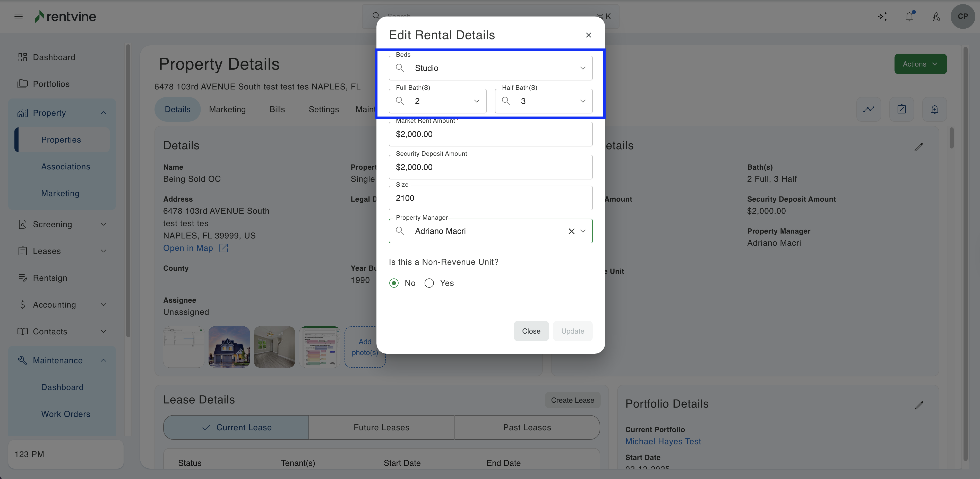Open the Full Bath(S) dropdown
This screenshot has height=479, width=980.
point(437,101)
